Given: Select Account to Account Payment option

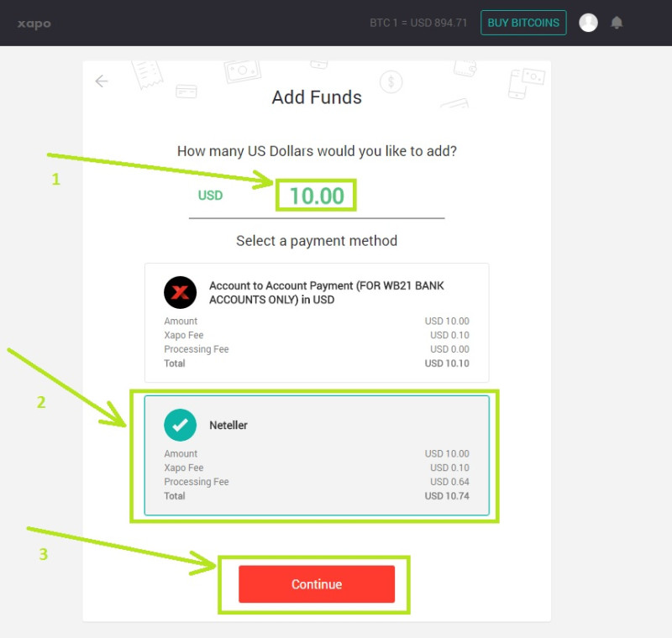Looking at the screenshot, I should pyautogui.click(x=317, y=323).
